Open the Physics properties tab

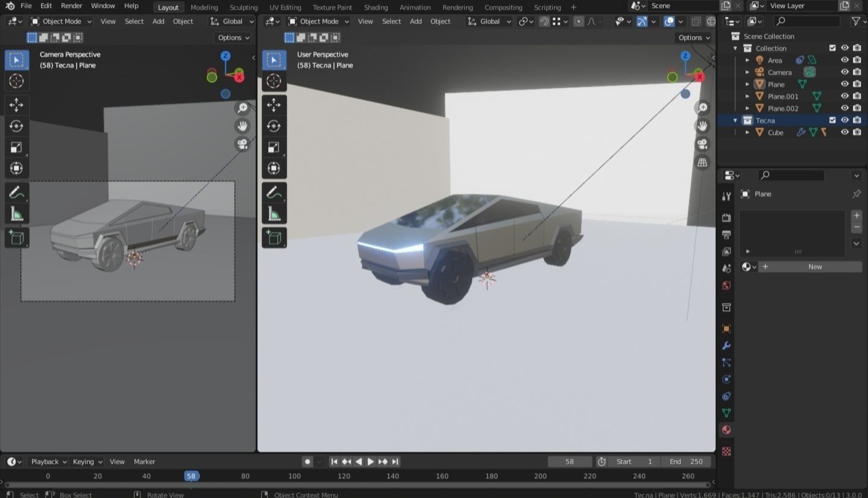click(726, 379)
